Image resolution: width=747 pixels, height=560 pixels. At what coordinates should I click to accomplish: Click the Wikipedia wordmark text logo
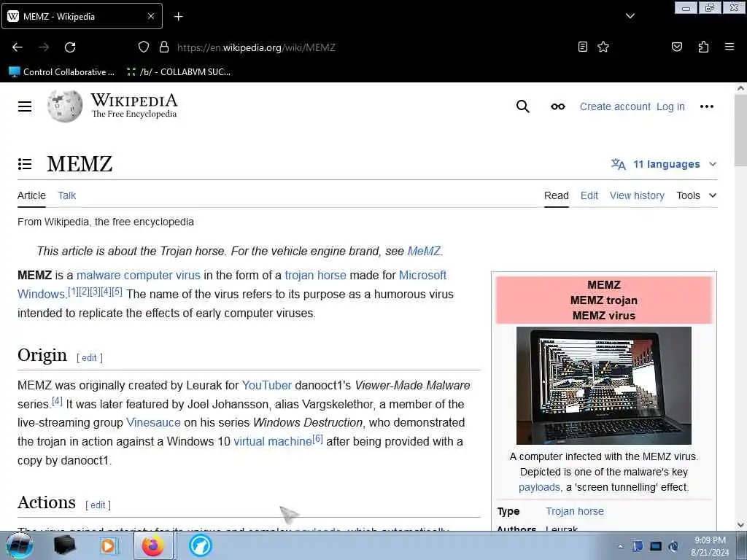(134, 105)
